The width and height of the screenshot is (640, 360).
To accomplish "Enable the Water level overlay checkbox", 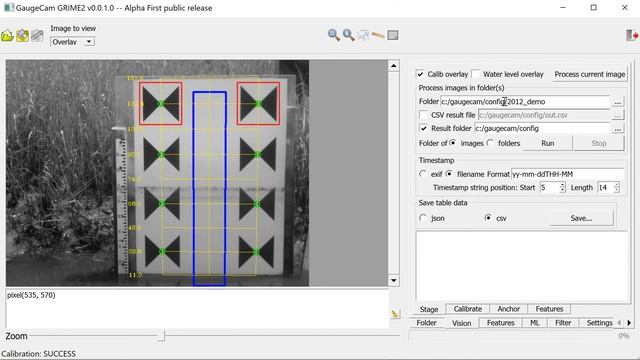I will pyautogui.click(x=476, y=74).
